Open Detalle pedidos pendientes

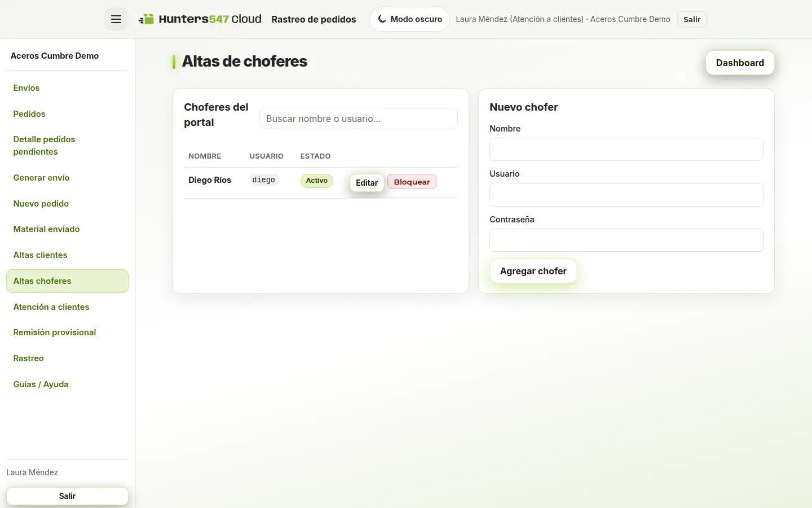67,146
